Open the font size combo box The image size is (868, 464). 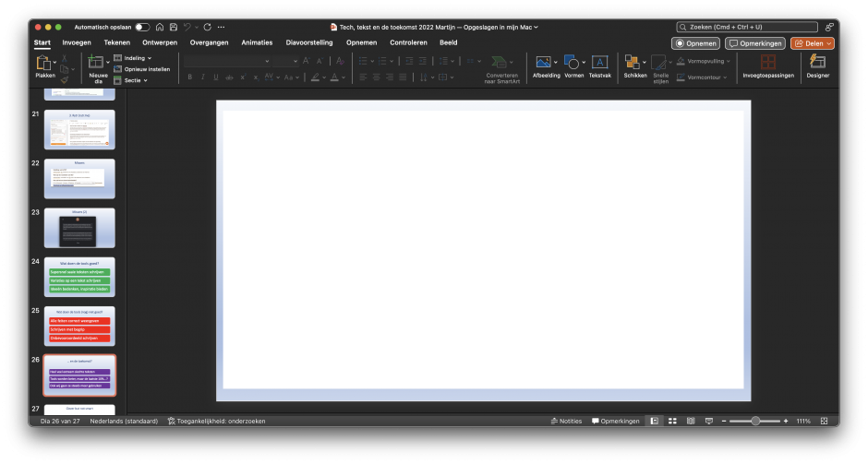coord(285,61)
